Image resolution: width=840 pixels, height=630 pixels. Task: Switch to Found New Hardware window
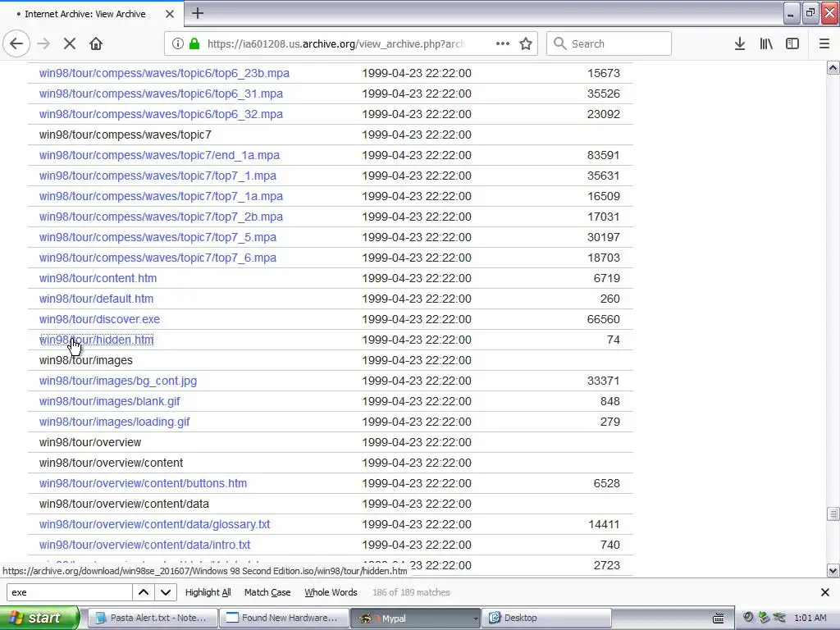click(283, 618)
